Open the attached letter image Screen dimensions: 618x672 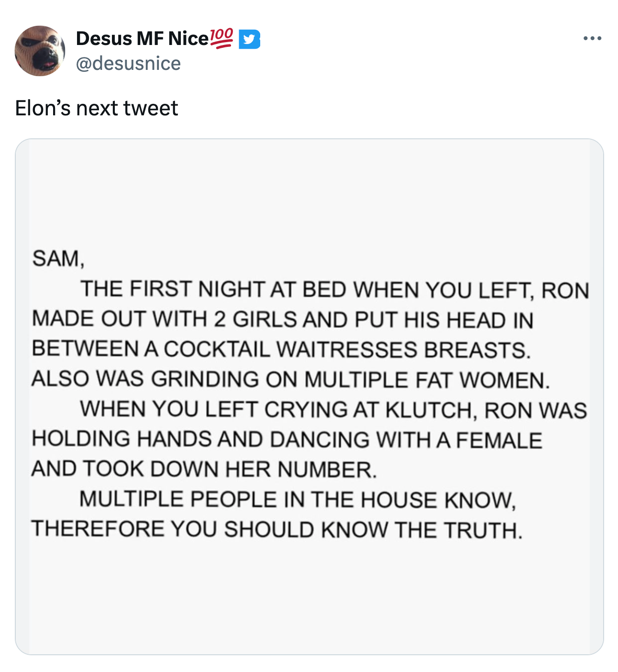click(x=309, y=397)
